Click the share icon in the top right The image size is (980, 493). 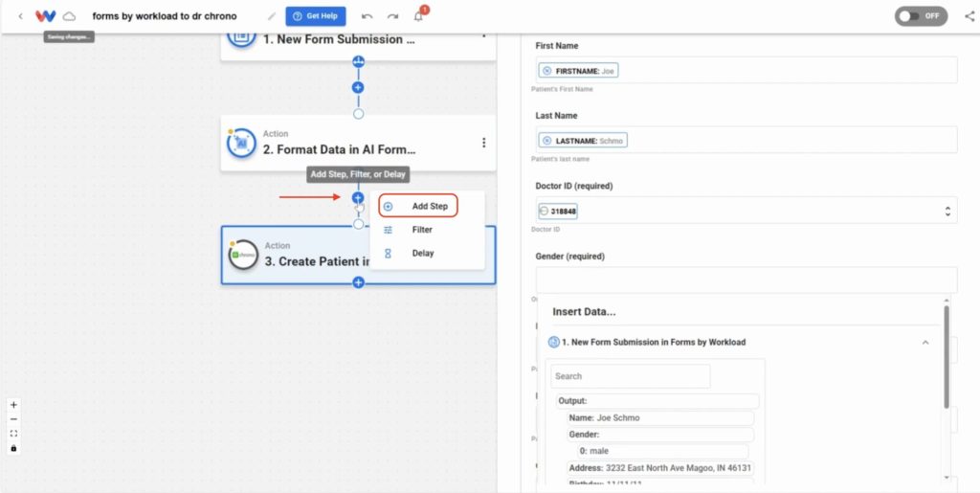969,16
